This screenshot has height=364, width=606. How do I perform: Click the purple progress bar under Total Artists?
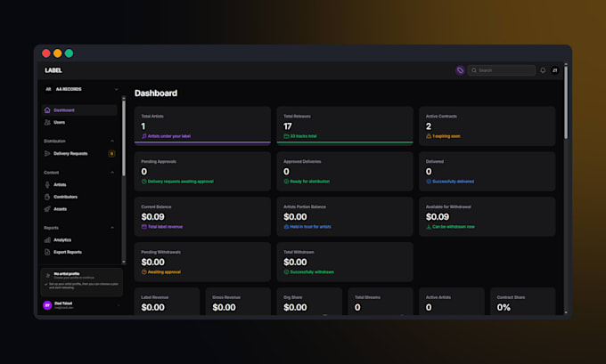202,142
